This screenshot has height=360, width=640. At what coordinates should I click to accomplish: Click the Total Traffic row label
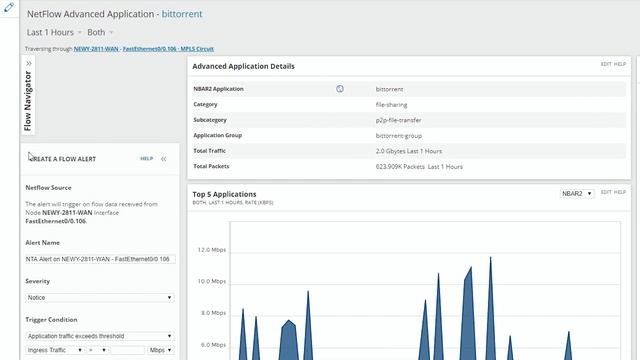pos(209,151)
